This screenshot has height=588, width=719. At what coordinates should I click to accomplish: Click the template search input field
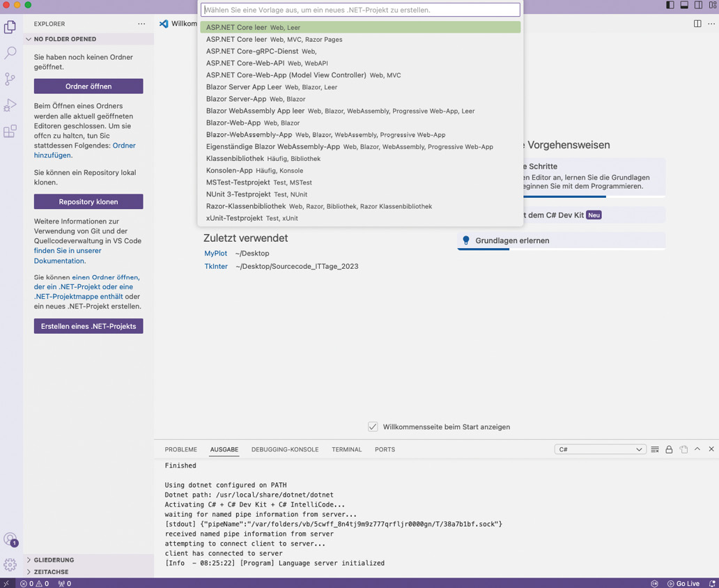pos(360,10)
